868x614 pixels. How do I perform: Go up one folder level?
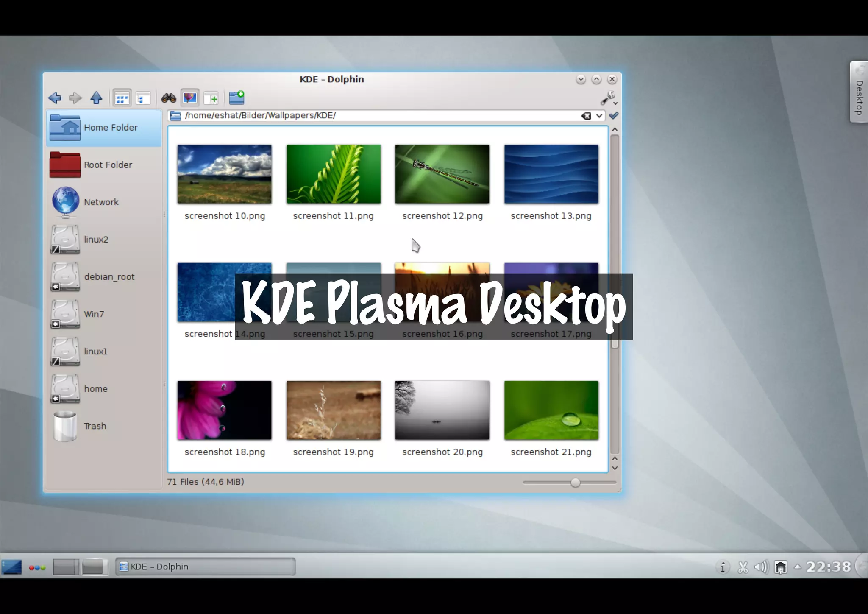pos(97,98)
